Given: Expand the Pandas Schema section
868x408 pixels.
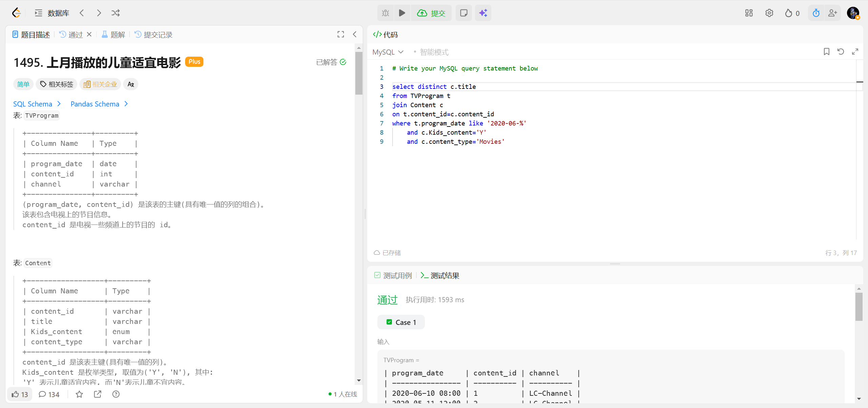Looking at the screenshot, I should click(x=99, y=104).
